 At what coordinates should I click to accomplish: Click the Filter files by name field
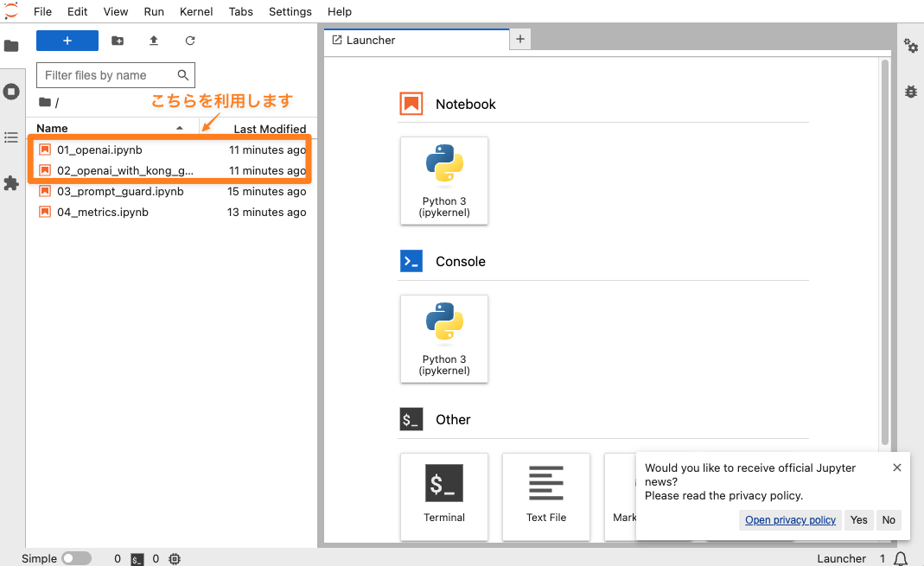pyautogui.click(x=108, y=75)
